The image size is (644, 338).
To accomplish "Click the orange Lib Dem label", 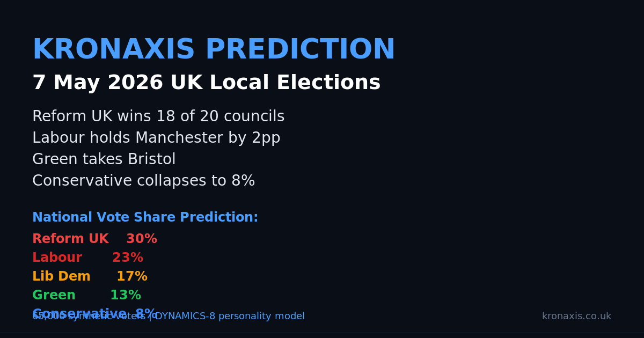I will [61, 277].
